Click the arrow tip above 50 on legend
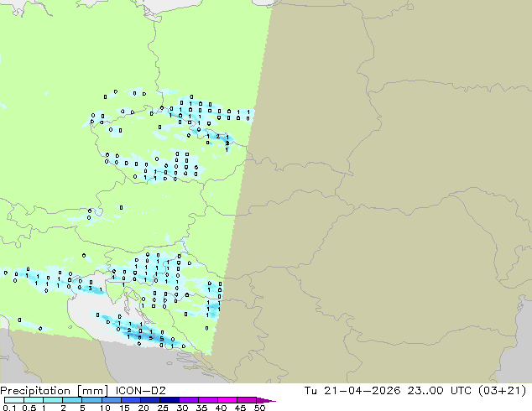 [x=266, y=400]
